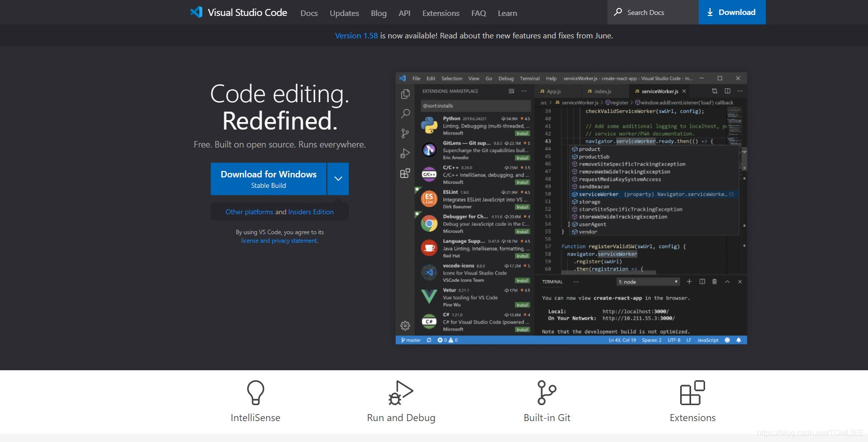Open the Other platforms link
Image resolution: width=868 pixels, height=442 pixels.
[249, 212]
